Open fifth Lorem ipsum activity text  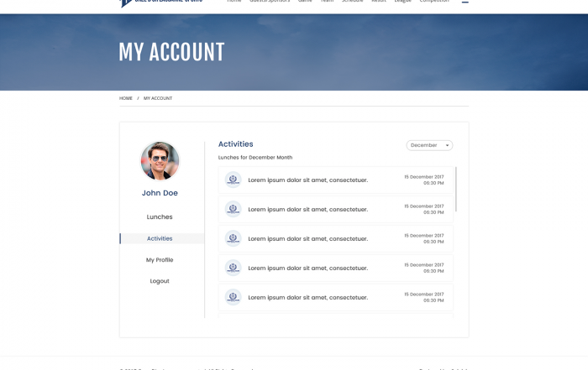tap(308, 297)
